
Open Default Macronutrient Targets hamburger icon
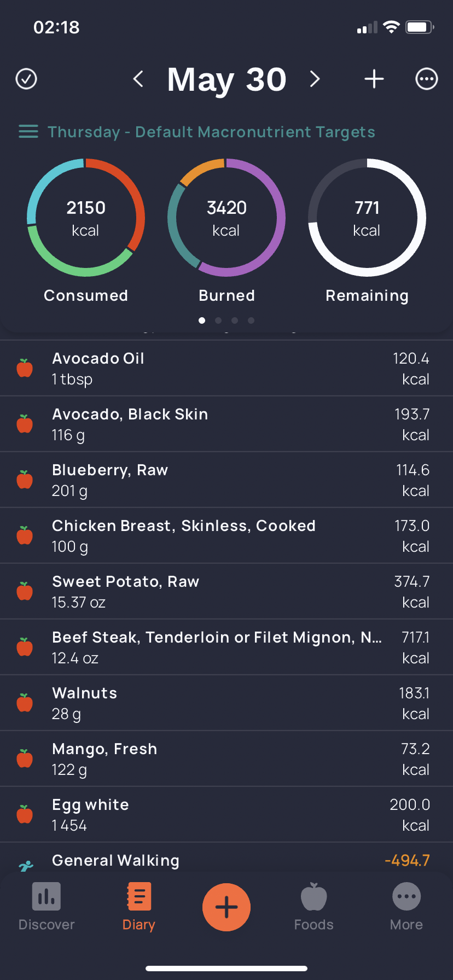coord(28,132)
